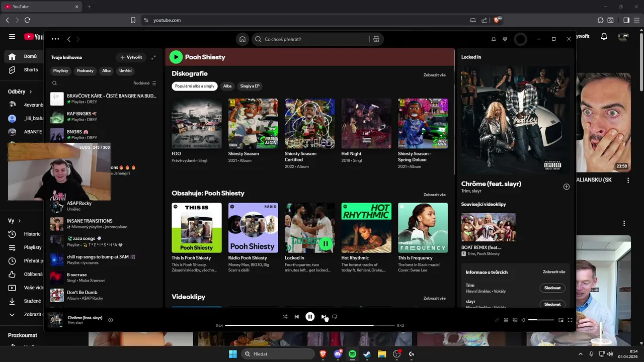The image size is (644, 362).
Task: Play Pooh Shiesty with green play button
Action: point(176,57)
